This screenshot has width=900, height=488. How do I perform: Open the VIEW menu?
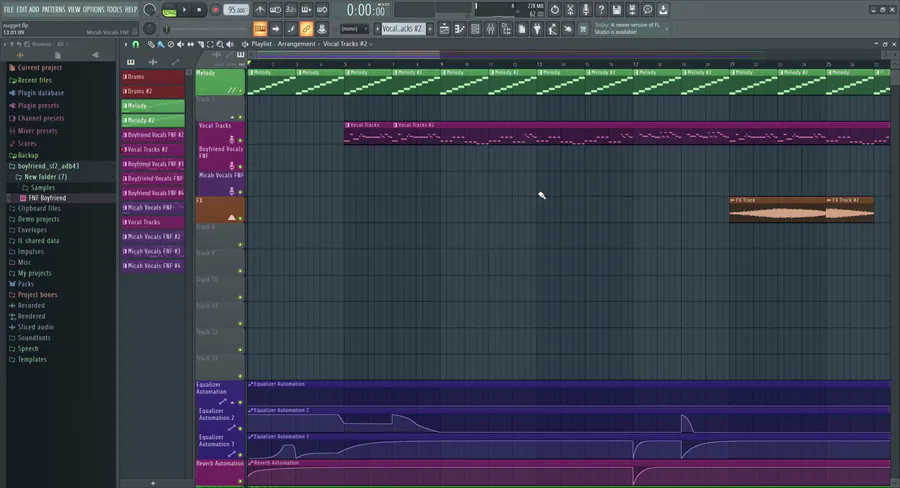pyautogui.click(x=74, y=10)
